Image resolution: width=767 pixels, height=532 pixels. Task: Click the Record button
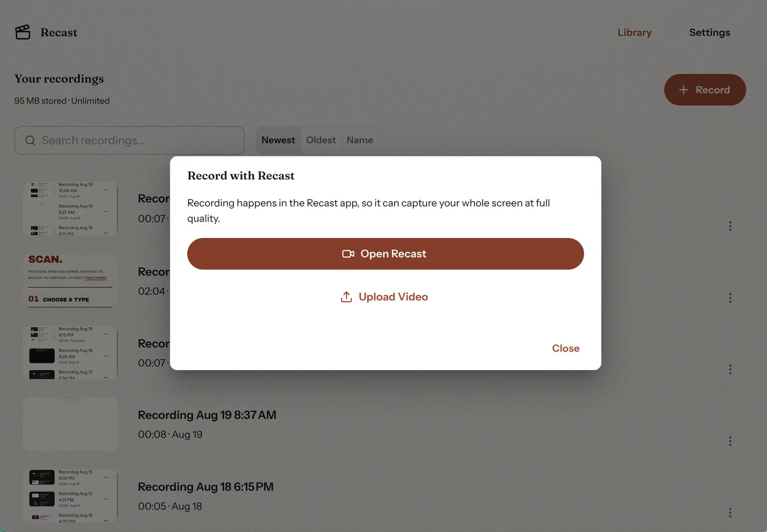point(705,90)
